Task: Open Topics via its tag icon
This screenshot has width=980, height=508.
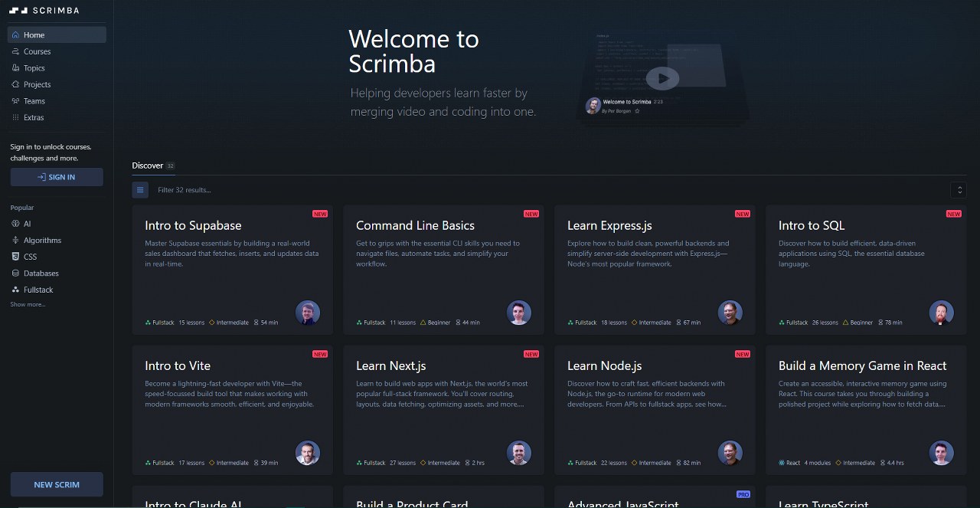Action: coord(16,68)
